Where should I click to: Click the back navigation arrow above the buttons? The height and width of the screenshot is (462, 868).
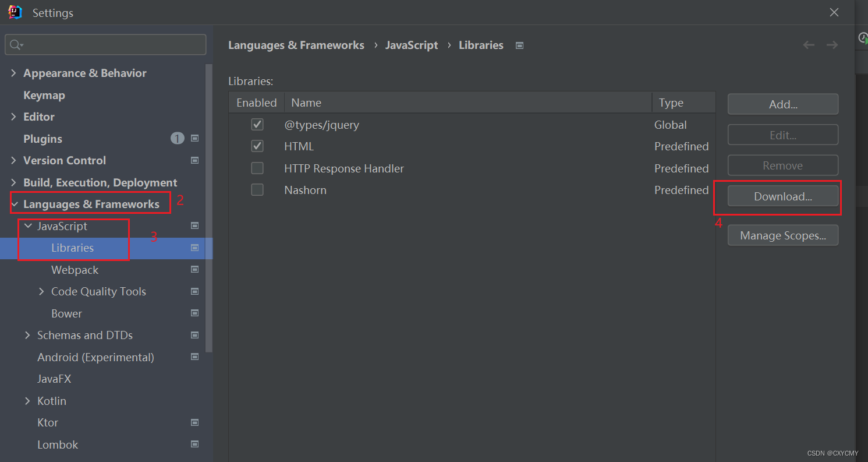pyautogui.click(x=809, y=44)
